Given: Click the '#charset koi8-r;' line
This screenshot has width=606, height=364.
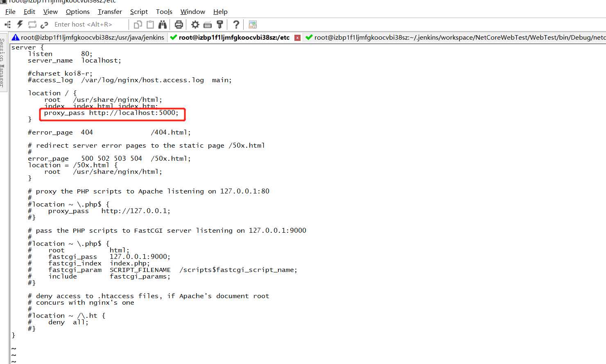Looking at the screenshot, I should [60, 74].
